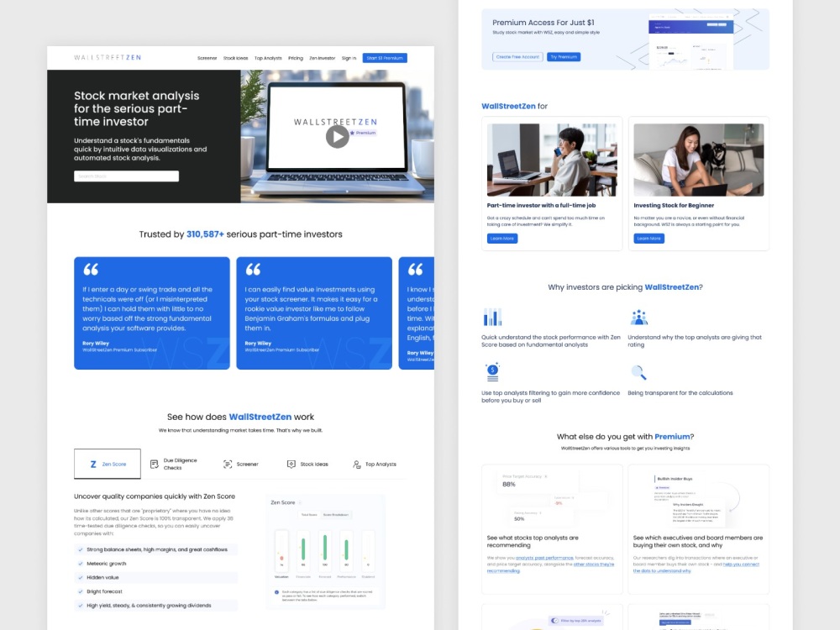Click the analysts past performance link
Image resolution: width=840 pixels, height=630 pixels.
[544, 558]
